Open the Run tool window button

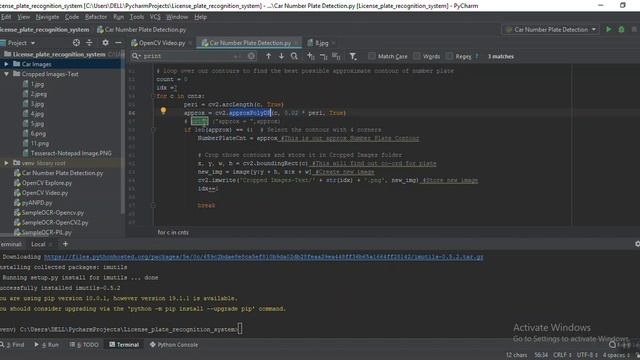coord(47,345)
